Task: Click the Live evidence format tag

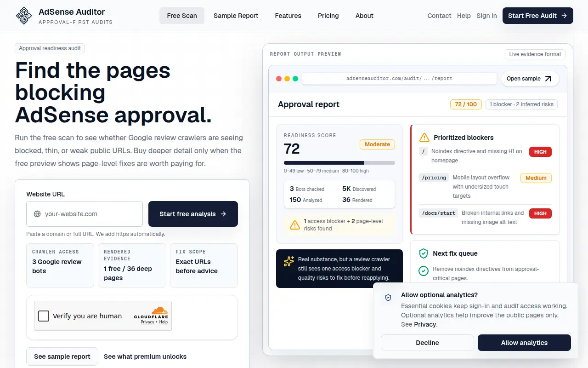Action: (x=535, y=54)
